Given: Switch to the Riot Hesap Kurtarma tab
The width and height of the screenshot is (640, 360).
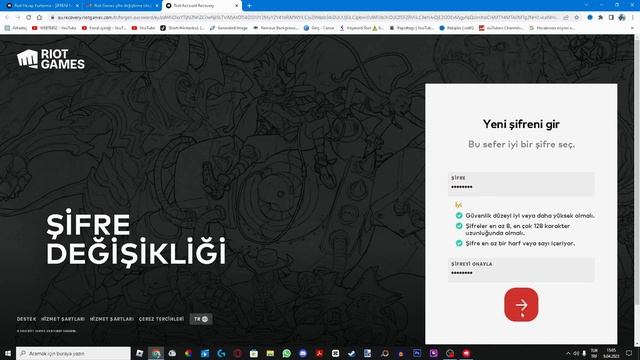Looking at the screenshot, I should point(43,6).
